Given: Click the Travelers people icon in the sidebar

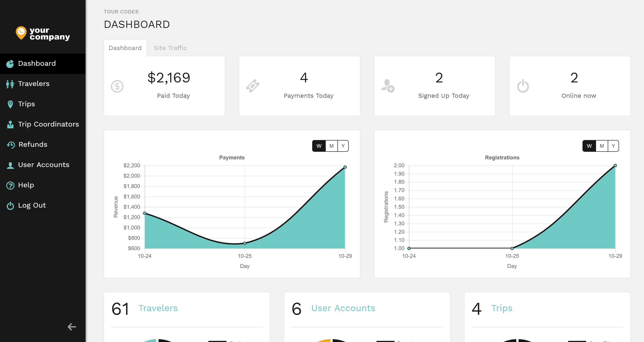Looking at the screenshot, I should tap(10, 84).
